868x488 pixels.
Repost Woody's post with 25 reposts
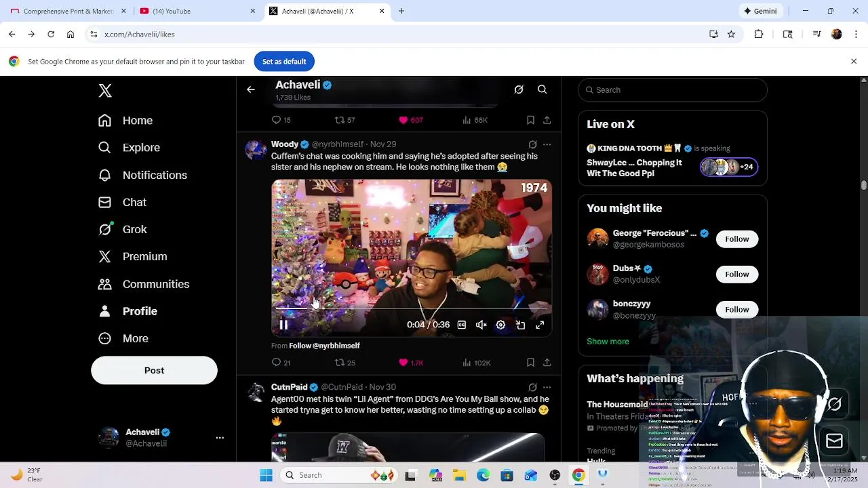[x=345, y=363]
